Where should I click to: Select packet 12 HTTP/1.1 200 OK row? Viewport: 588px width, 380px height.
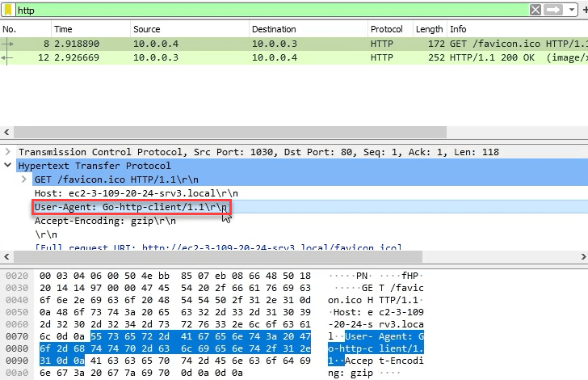[242, 57]
